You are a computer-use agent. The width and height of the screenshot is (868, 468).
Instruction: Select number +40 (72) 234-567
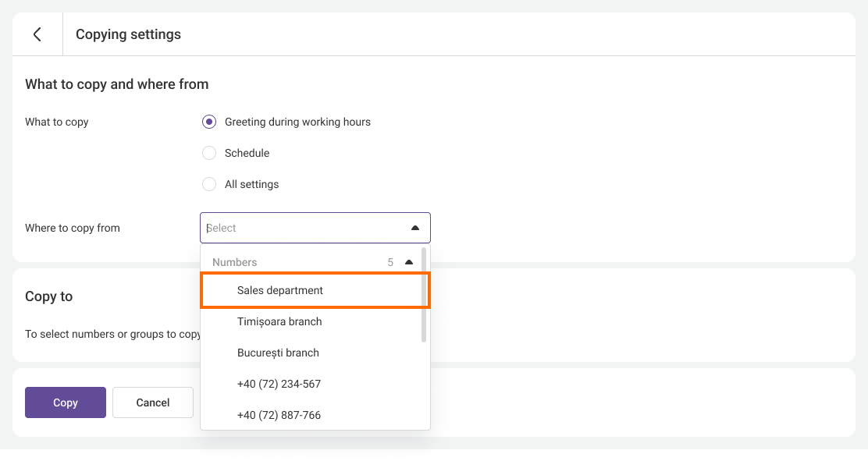tap(279, 384)
